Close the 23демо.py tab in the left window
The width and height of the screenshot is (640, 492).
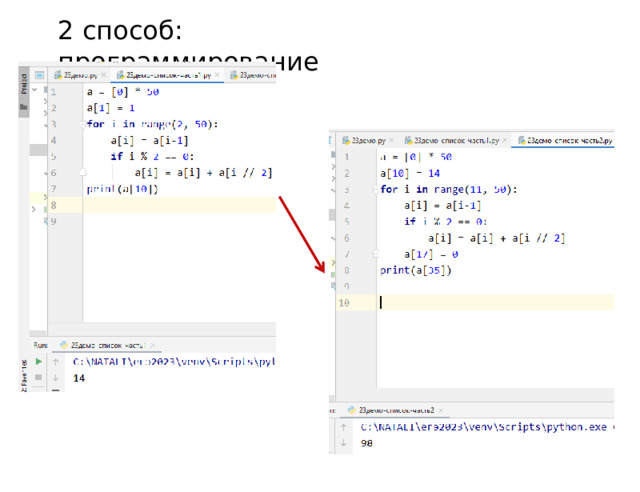[x=104, y=75]
